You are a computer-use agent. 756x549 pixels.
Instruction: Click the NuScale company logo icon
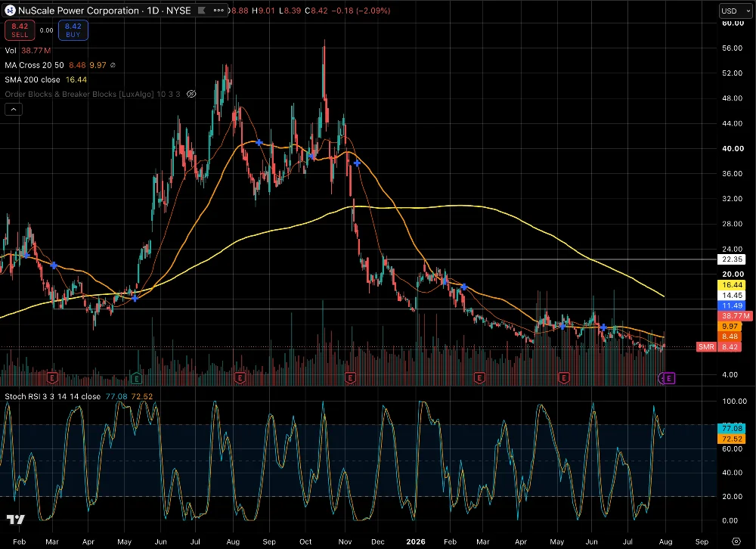10,11
